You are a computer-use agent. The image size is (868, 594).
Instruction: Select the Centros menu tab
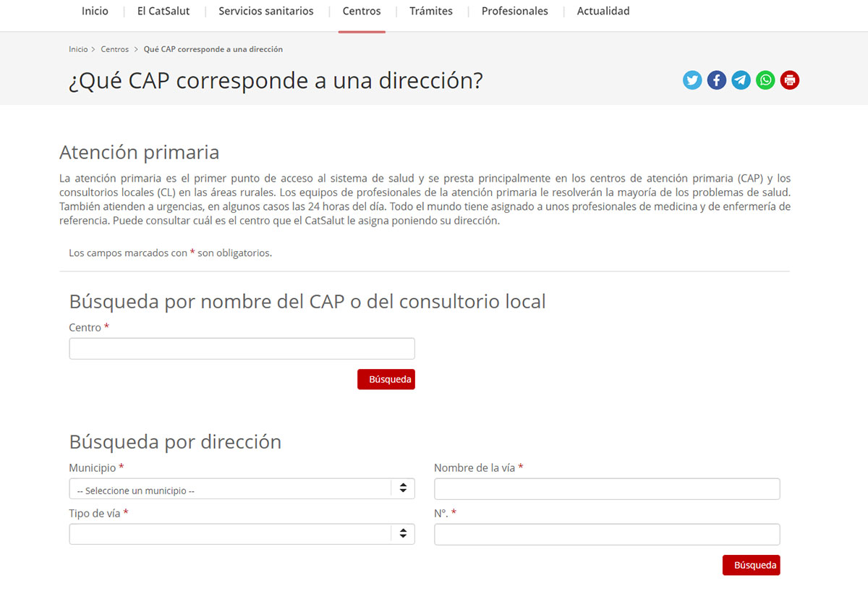click(362, 12)
